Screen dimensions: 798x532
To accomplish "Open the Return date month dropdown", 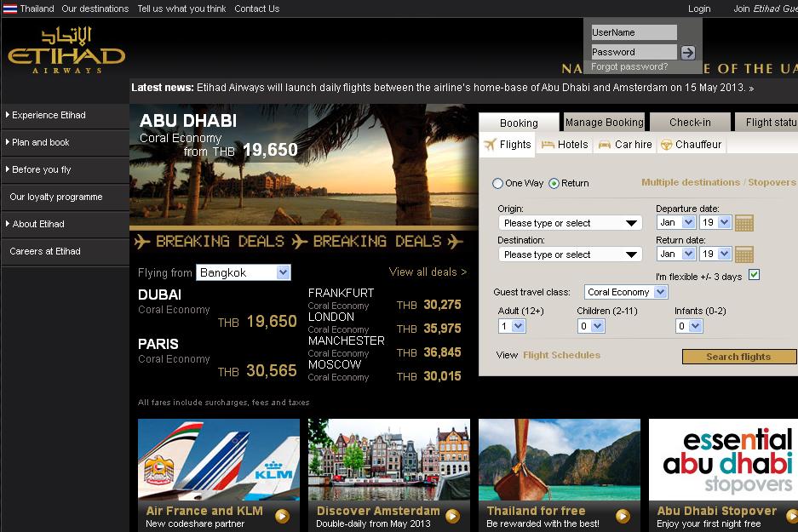I will pos(675,254).
